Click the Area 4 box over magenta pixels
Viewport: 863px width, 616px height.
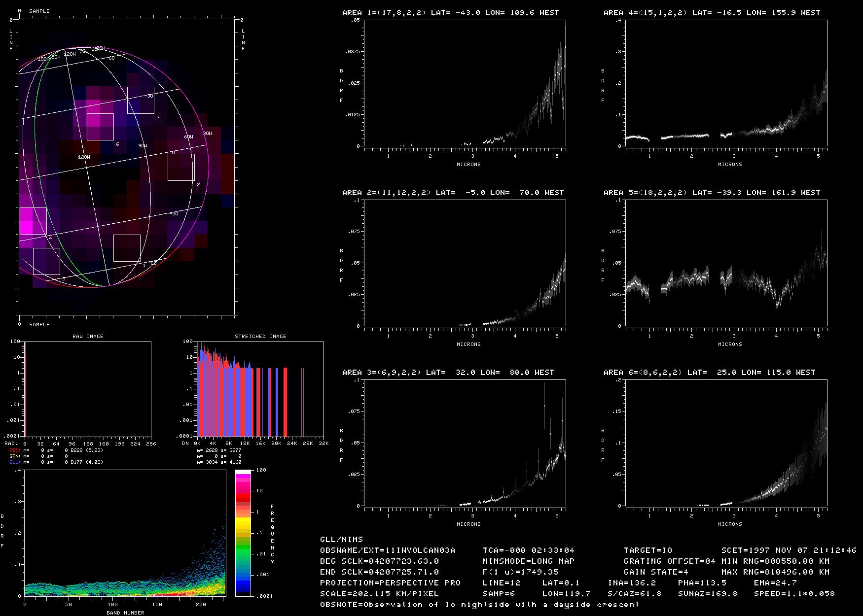point(33,221)
